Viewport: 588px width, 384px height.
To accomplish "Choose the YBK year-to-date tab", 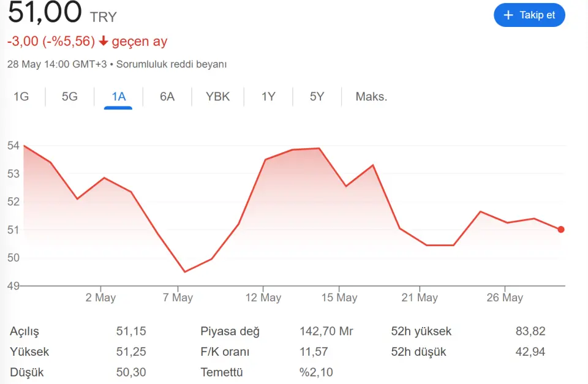I will tap(217, 97).
